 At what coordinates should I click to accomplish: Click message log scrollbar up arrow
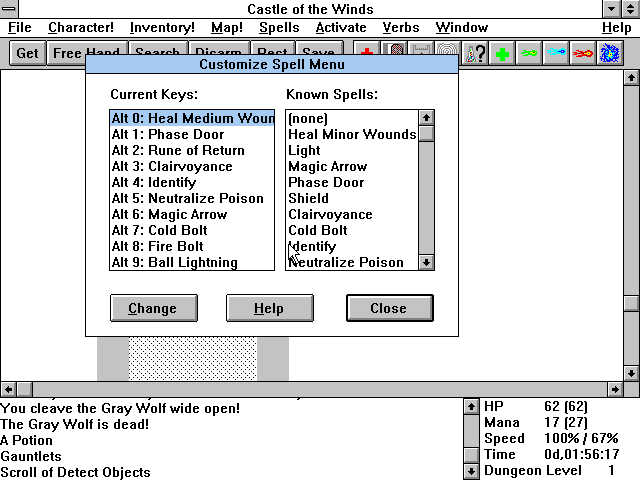point(471,407)
